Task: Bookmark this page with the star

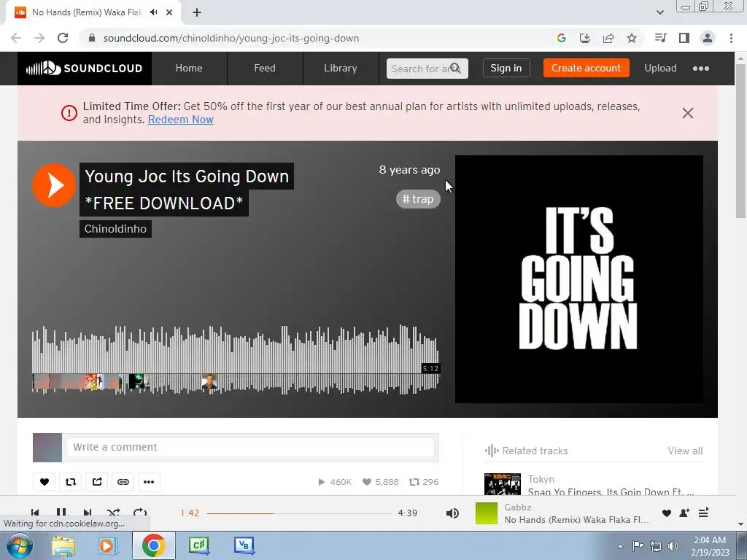Action: tap(632, 38)
